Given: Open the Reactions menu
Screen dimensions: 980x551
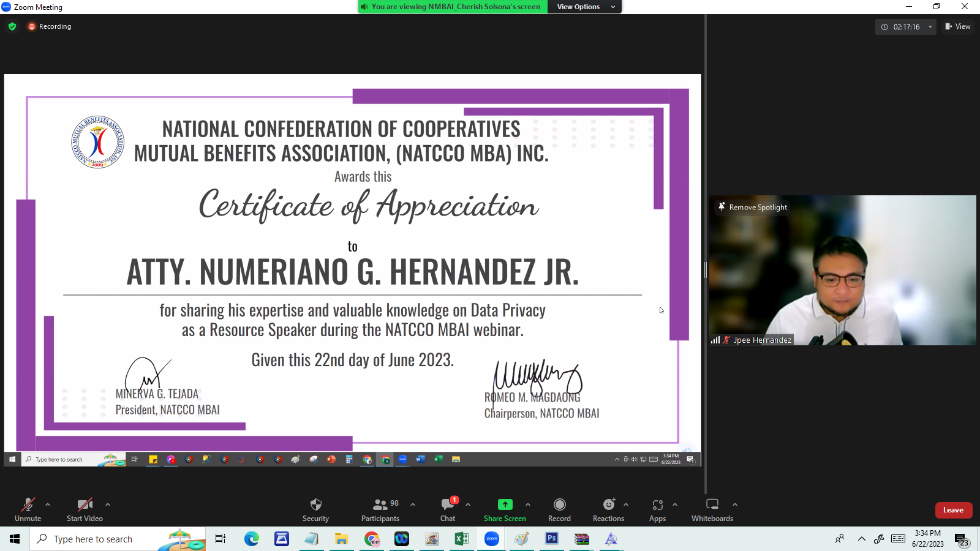Looking at the screenshot, I should (x=608, y=509).
